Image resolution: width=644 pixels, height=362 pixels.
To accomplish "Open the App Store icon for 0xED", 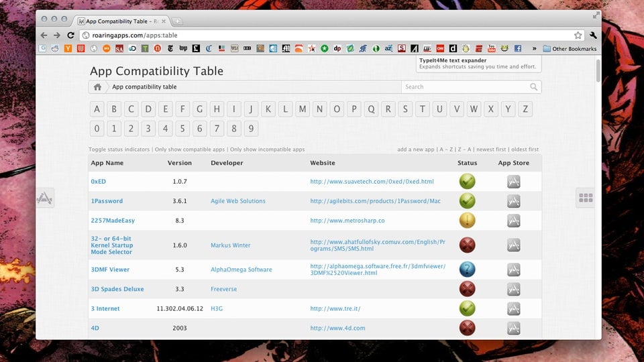I will pos(514,182).
